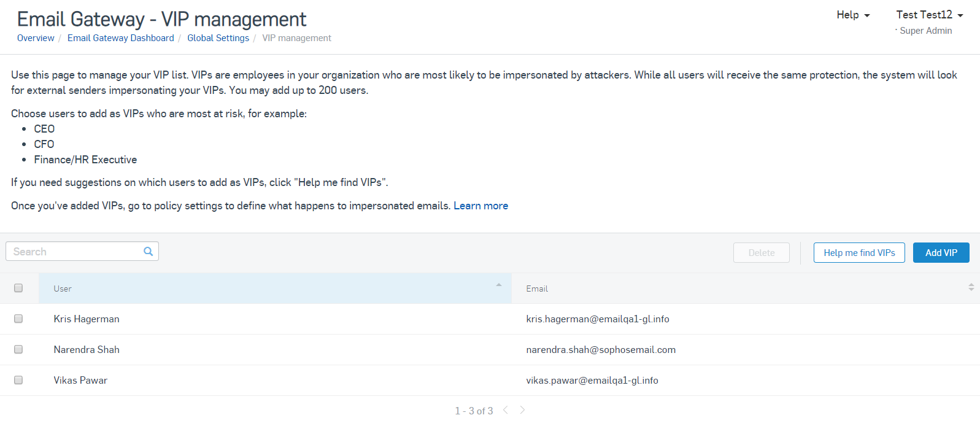This screenshot has height=442, width=980.
Task: Navigate to Overview breadcrumb
Action: 36,38
